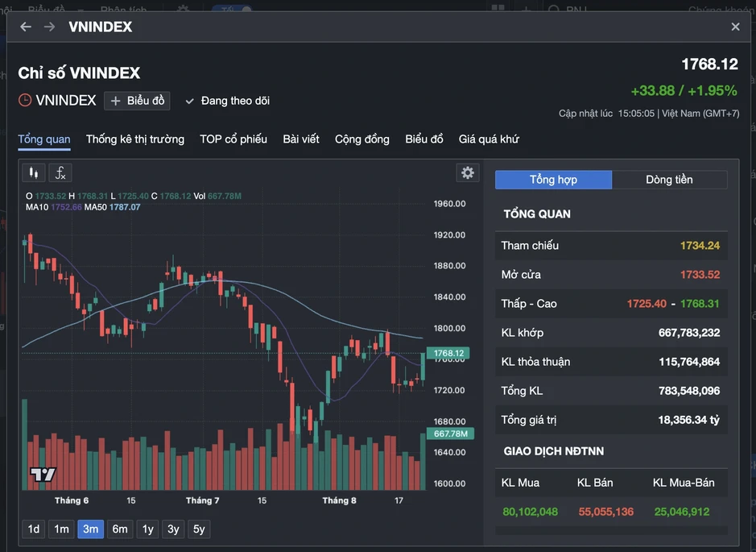The width and height of the screenshot is (756, 552).
Task: Open the Bài viết tab
Action: point(301,139)
